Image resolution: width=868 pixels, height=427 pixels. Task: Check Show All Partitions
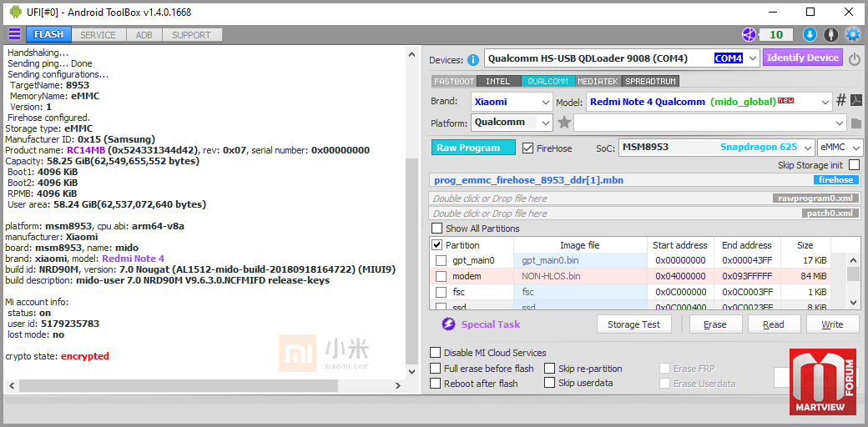tap(437, 229)
